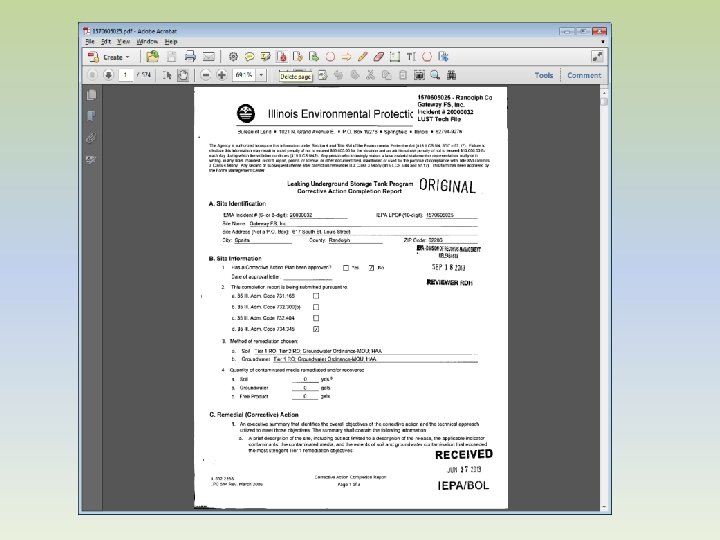Select the oval drawing tool

point(330,56)
